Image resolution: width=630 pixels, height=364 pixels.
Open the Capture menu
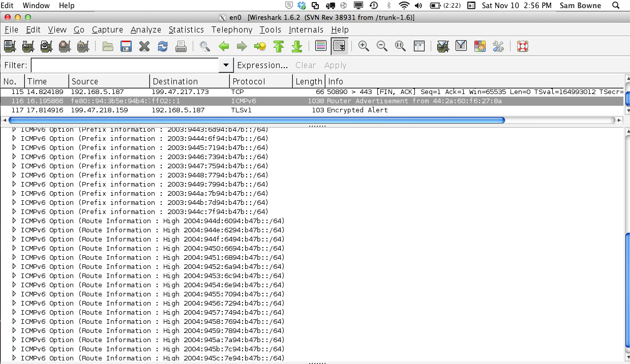pos(107,29)
